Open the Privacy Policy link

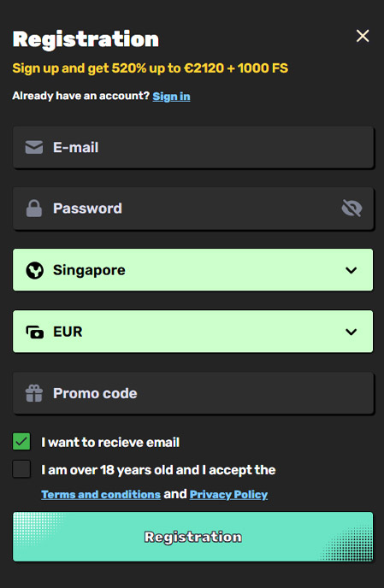coord(228,494)
